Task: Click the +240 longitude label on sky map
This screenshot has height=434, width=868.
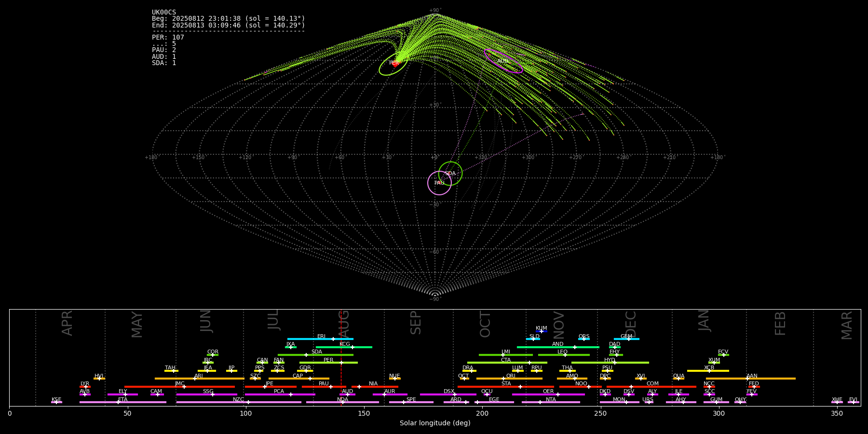Action: (623, 157)
